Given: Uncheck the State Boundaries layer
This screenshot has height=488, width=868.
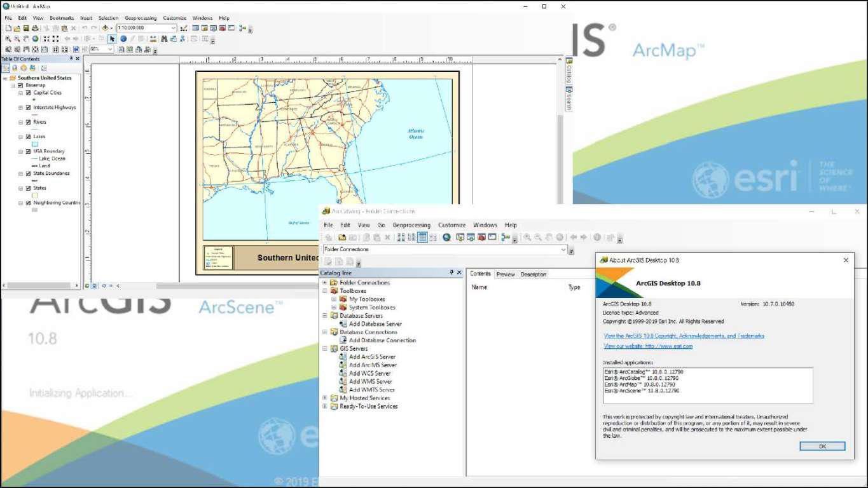Looking at the screenshot, I should (x=28, y=173).
